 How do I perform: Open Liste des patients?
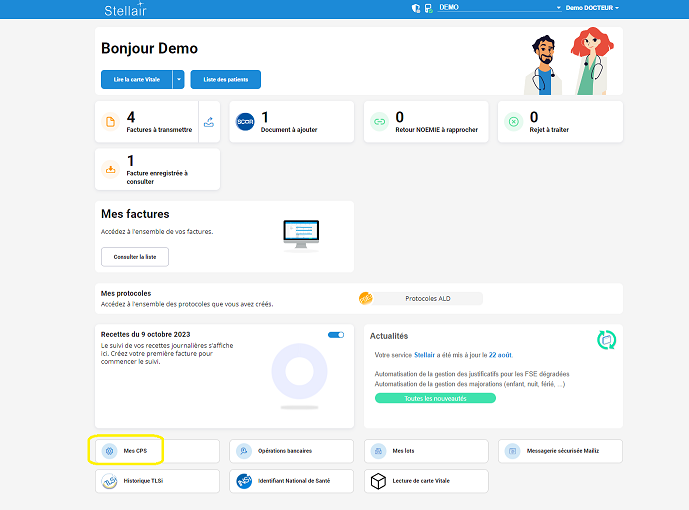point(225,80)
